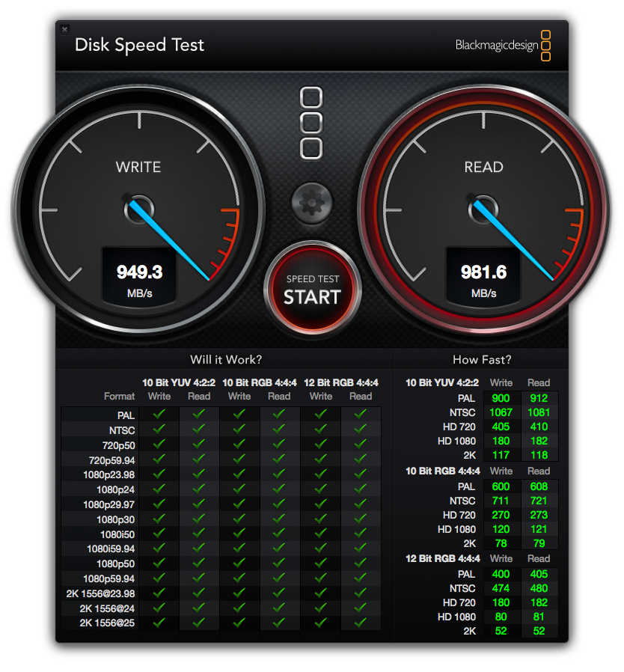Click 1080i59.94 read checkmark under 10 Bit RGB

point(279,548)
